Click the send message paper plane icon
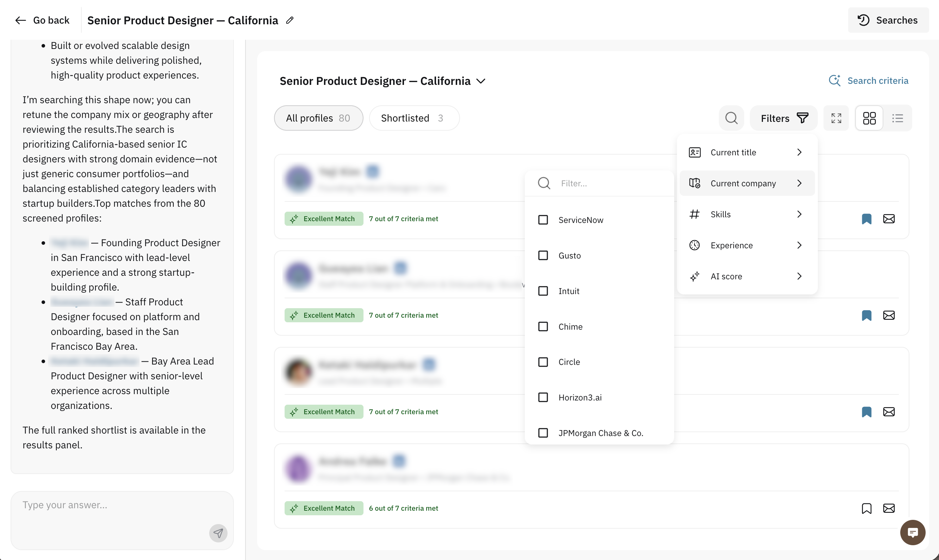Viewport: 939px width, 560px height. pyautogui.click(x=218, y=533)
